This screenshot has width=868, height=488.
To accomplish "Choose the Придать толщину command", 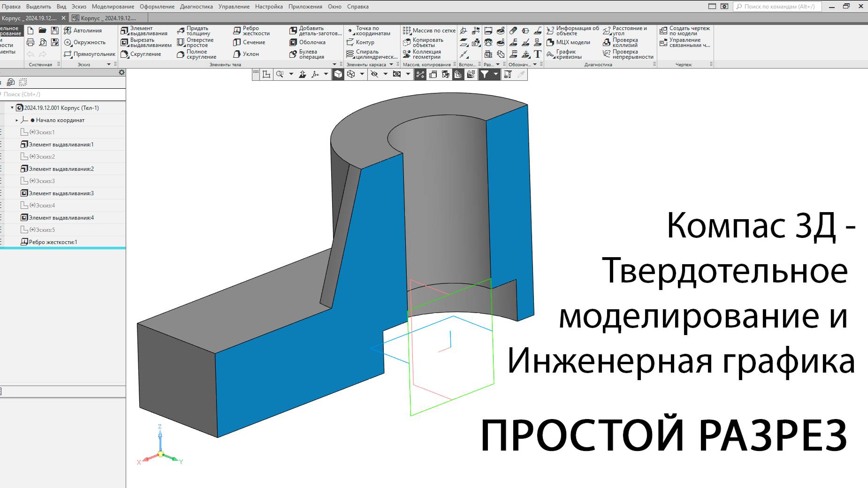I will (194, 31).
